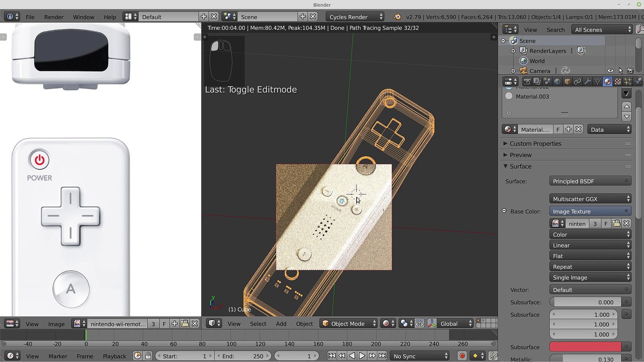
Task: Open the Constraints properties tab (chain icon)
Action: tap(578, 81)
